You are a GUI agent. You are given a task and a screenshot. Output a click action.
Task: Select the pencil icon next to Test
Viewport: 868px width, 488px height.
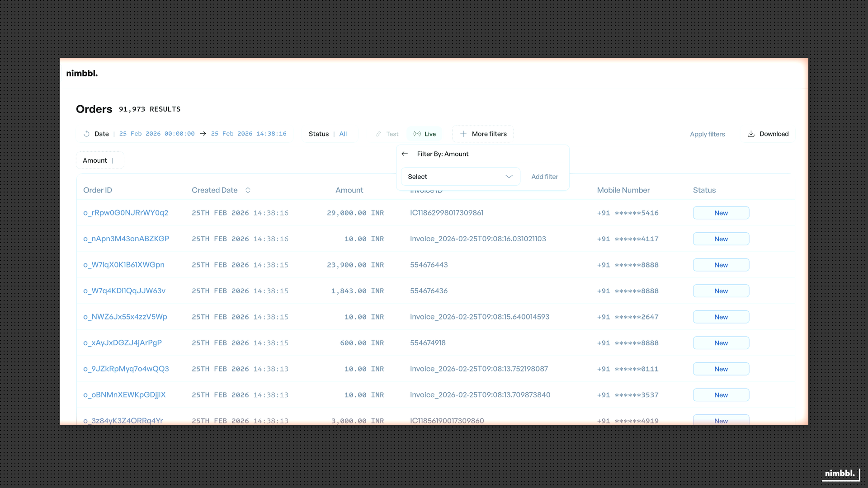378,134
